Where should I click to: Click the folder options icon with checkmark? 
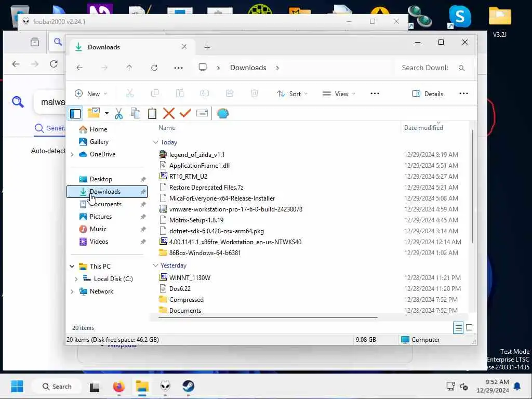[x=94, y=113]
